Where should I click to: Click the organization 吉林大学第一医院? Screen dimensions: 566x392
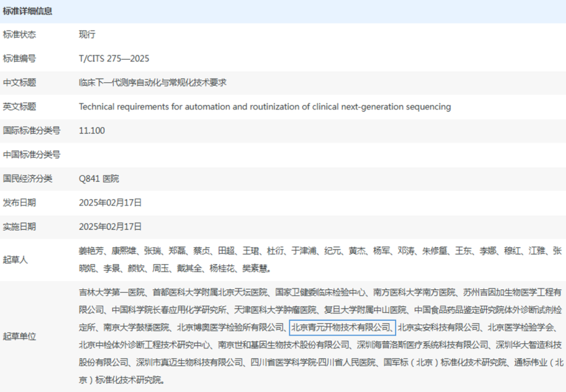[112, 292]
